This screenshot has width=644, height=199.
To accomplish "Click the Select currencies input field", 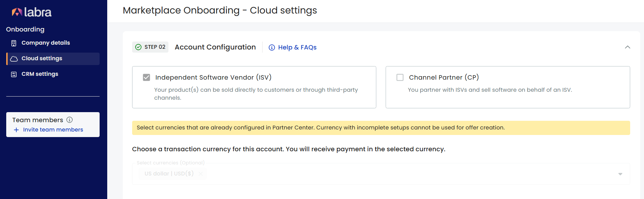I will [381, 174].
